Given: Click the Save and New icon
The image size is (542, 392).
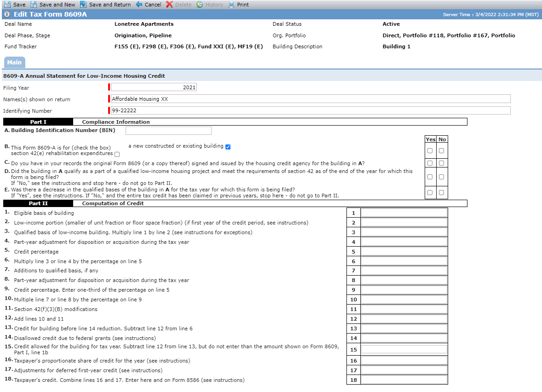Looking at the screenshot, I should 34,5.
